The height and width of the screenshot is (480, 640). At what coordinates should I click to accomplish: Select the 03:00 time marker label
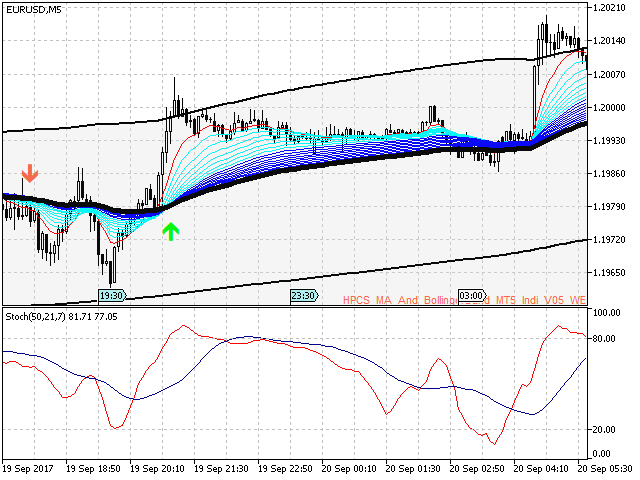pyautogui.click(x=472, y=295)
